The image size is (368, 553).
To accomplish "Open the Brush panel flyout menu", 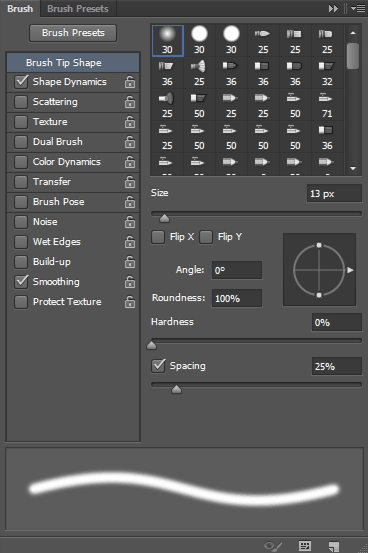I will coord(358,8).
